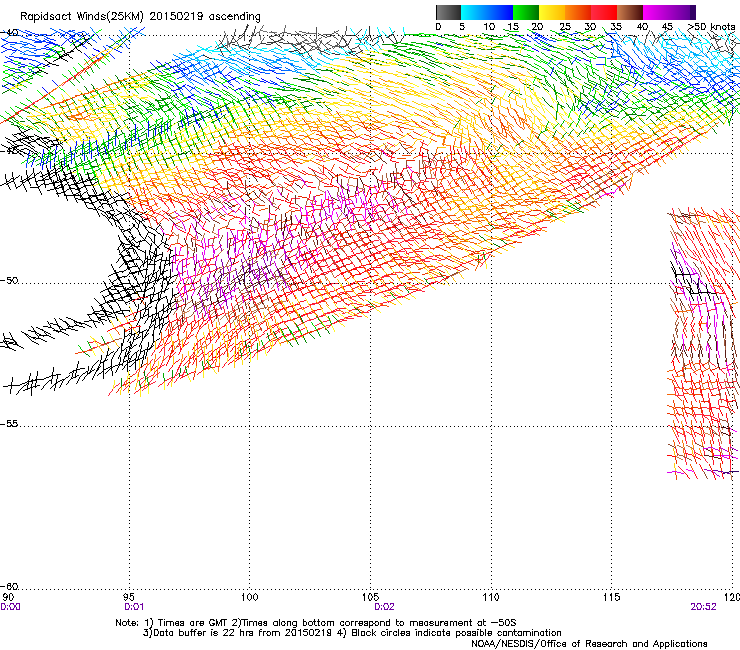Click the '40' legend scale label
Image resolution: width=740 pixels, height=650 pixels.
pyautogui.click(x=642, y=27)
